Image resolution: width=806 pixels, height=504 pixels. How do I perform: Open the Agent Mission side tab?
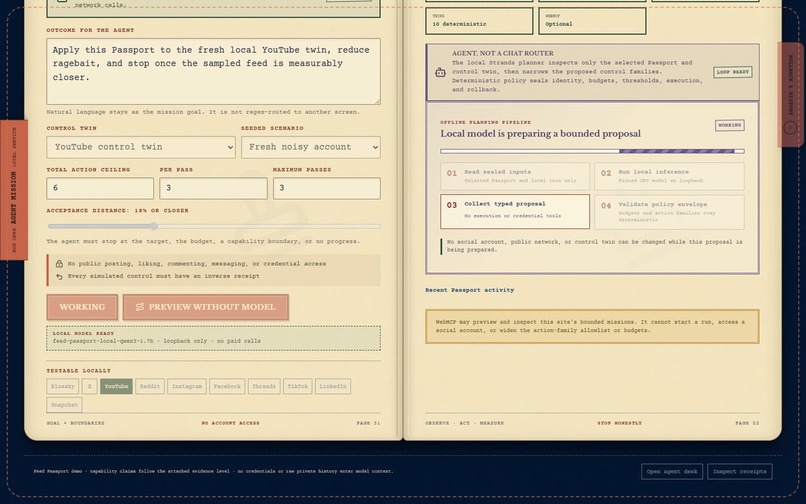(x=14, y=190)
